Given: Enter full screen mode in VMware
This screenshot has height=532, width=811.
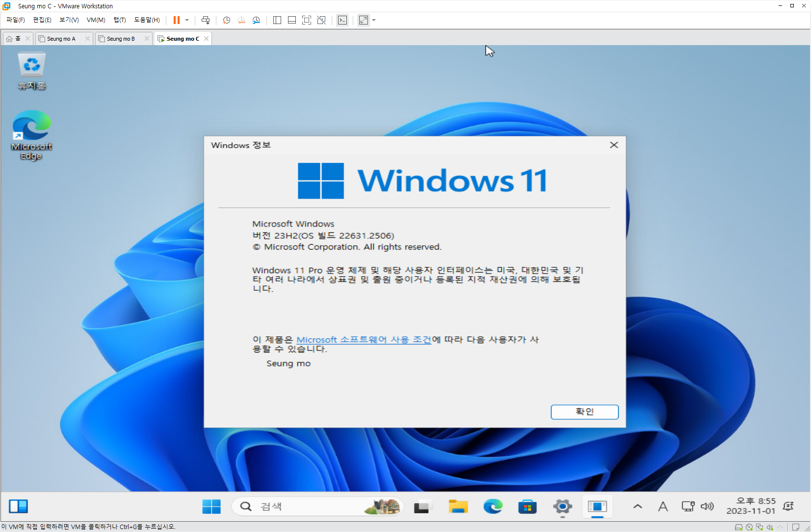Looking at the screenshot, I should click(x=307, y=20).
